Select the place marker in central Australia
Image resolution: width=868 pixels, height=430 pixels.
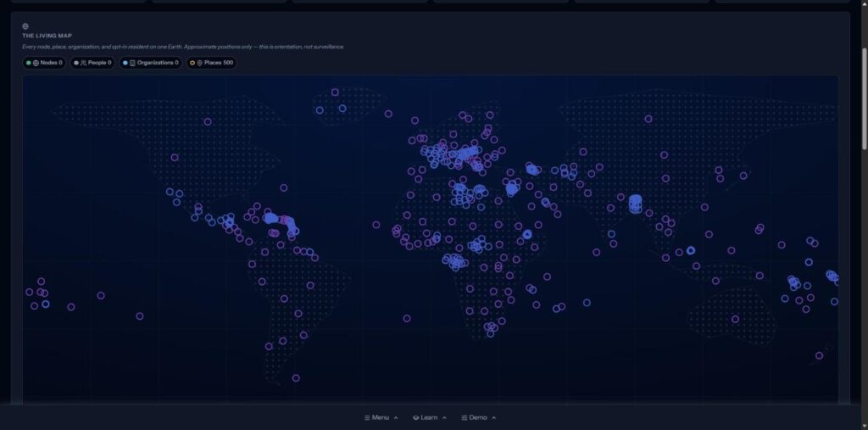tap(735, 319)
